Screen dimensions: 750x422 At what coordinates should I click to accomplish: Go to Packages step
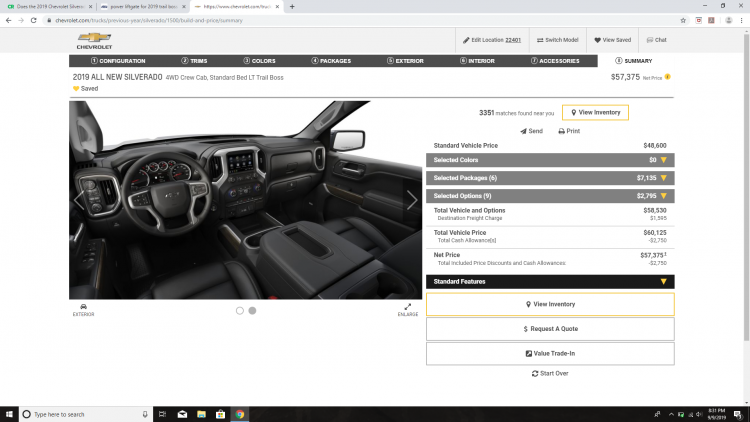point(331,61)
